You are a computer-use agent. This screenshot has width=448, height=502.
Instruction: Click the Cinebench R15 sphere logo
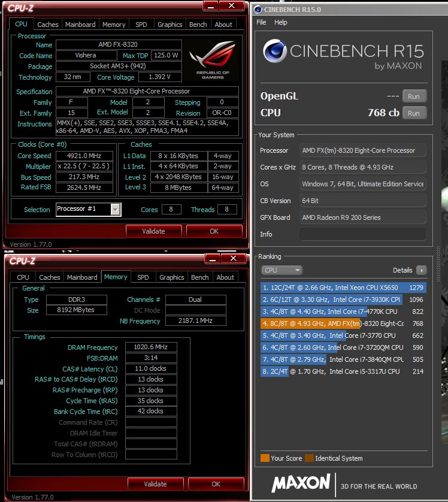275,51
